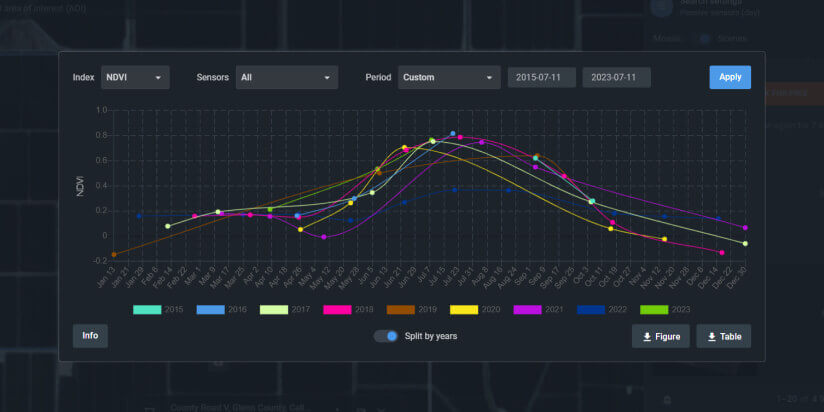Screen dimensions: 824x412
Task: Download the data via Table button
Action: 724,336
